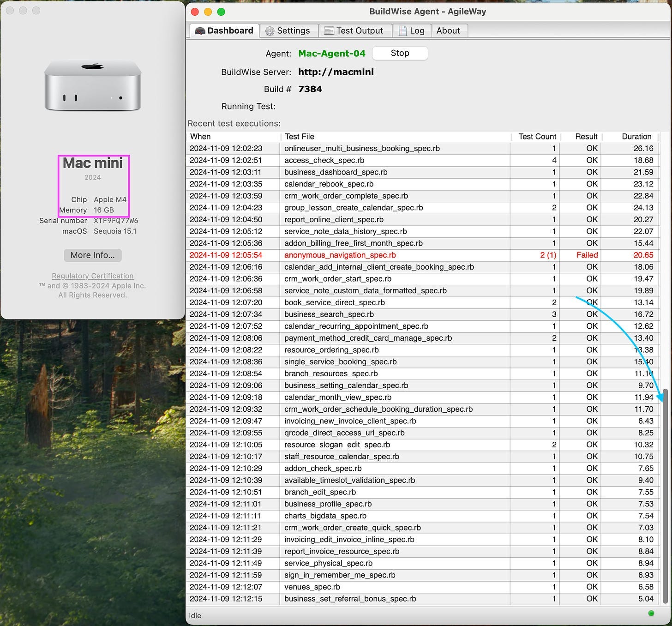This screenshot has height=626, width=672.
Task: Click the http://macmini server address
Action: click(x=336, y=72)
